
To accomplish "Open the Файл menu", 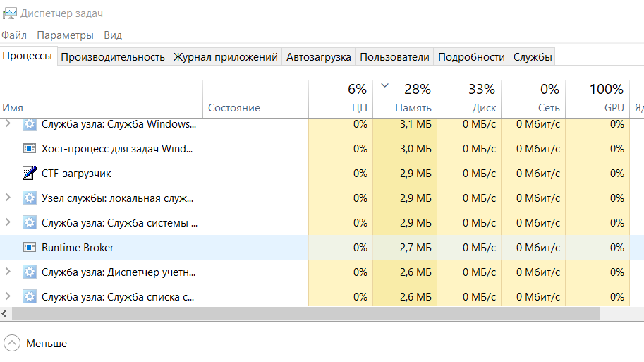I will pos(14,35).
